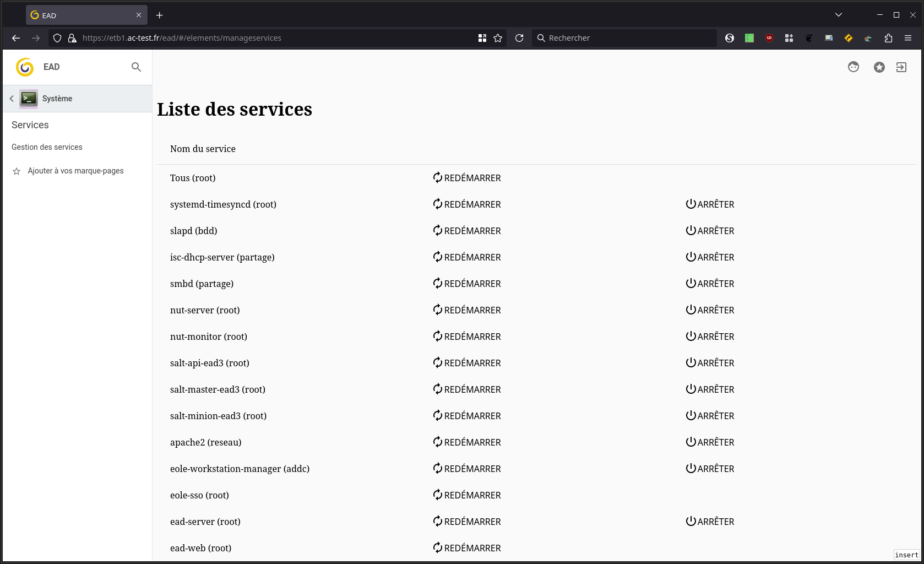
Task: Open the sidebar search magnifier icon
Action: click(x=136, y=67)
